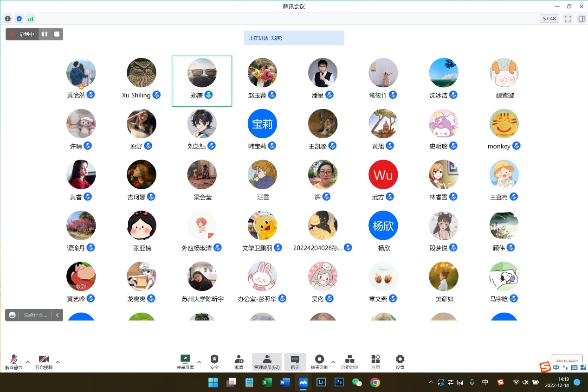Screen dimensions: 588x392
Task: Click the 说点什么 chat input box
Action: click(x=35, y=315)
